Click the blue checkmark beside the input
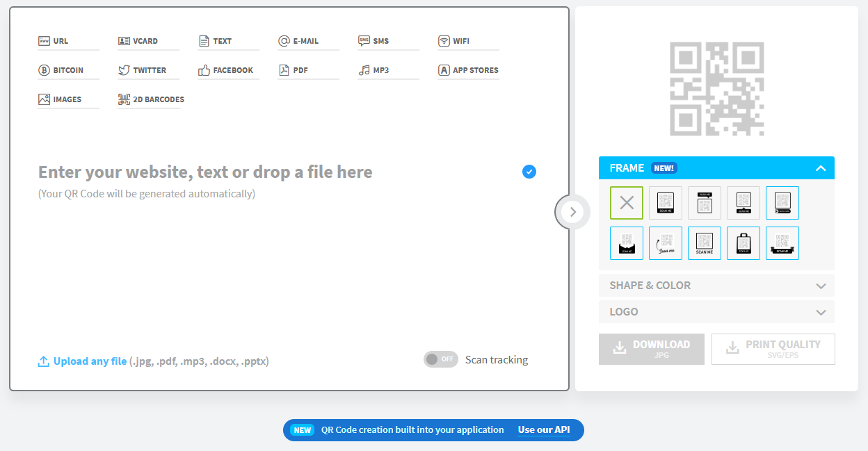 coord(529,172)
